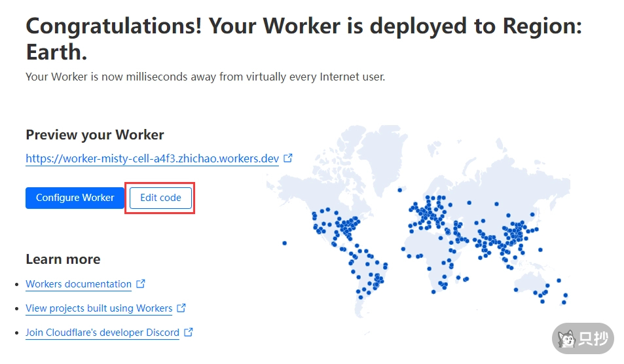
Task: Open Join Cloudflare's developer Discord link
Action: (x=102, y=333)
